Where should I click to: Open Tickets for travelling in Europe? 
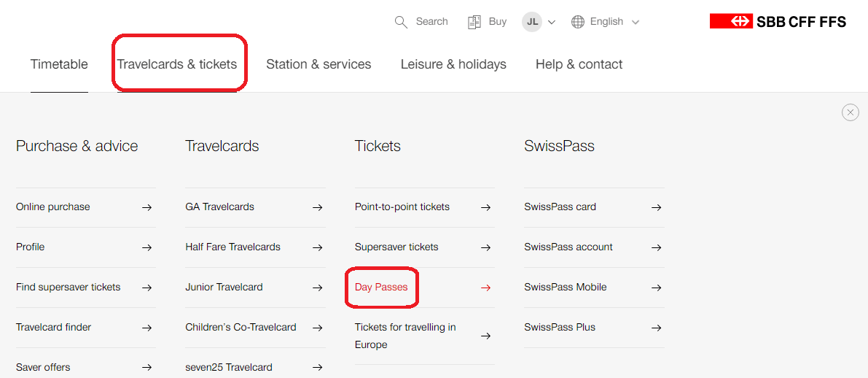pyautogui.click(x=405, y=336)
